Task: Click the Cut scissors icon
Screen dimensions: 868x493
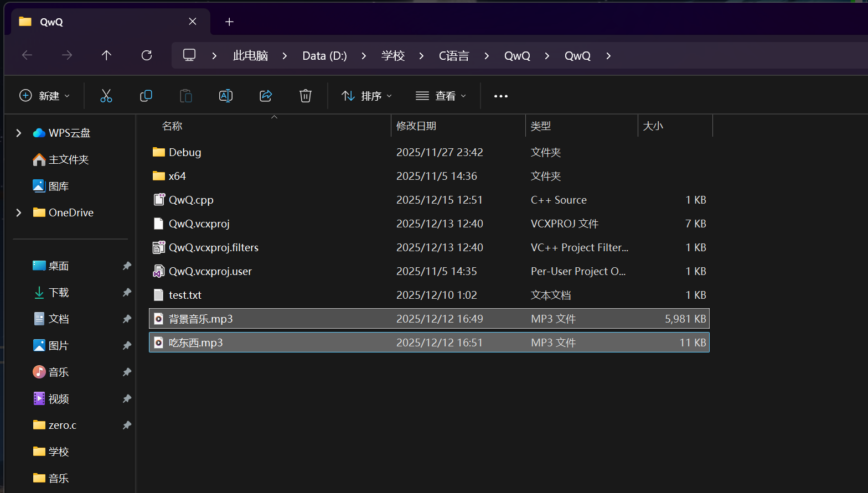Action: pos(106,96)
